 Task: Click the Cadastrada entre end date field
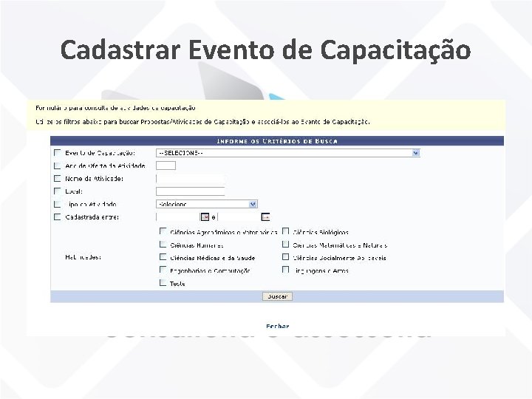239,216
